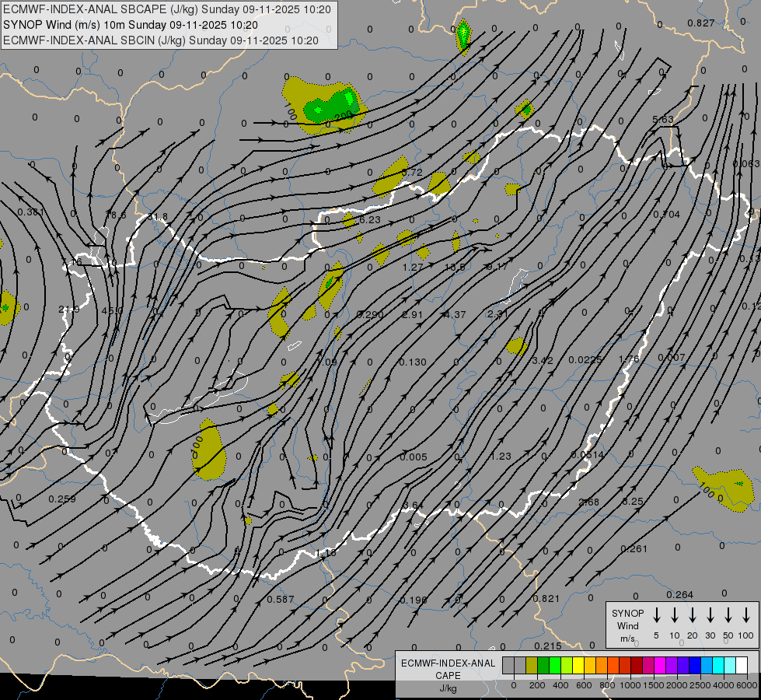
Task: Click the map value 13.5
Action: [455, 267]
